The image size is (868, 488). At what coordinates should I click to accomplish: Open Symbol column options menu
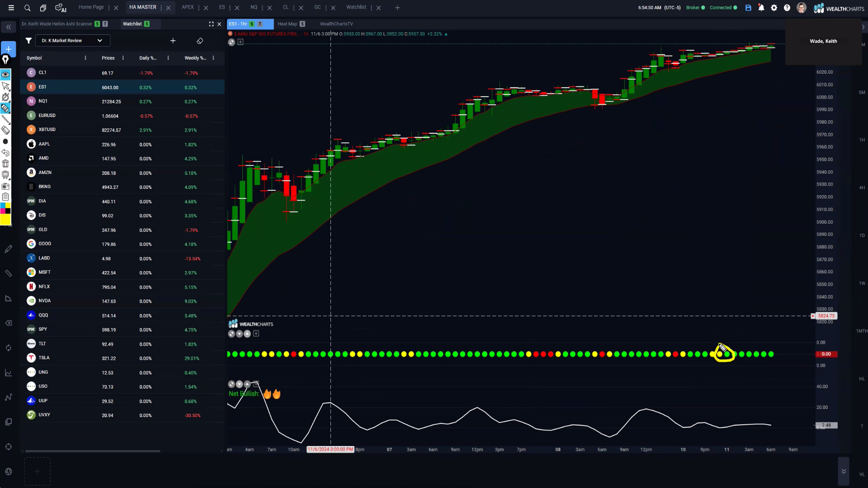coord(85,58)
